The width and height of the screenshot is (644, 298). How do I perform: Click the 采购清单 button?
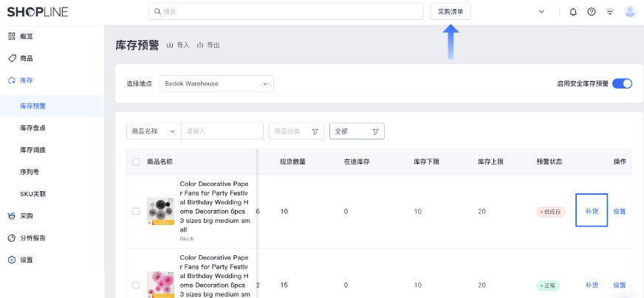pyautogui.click(x=451, y=12)
